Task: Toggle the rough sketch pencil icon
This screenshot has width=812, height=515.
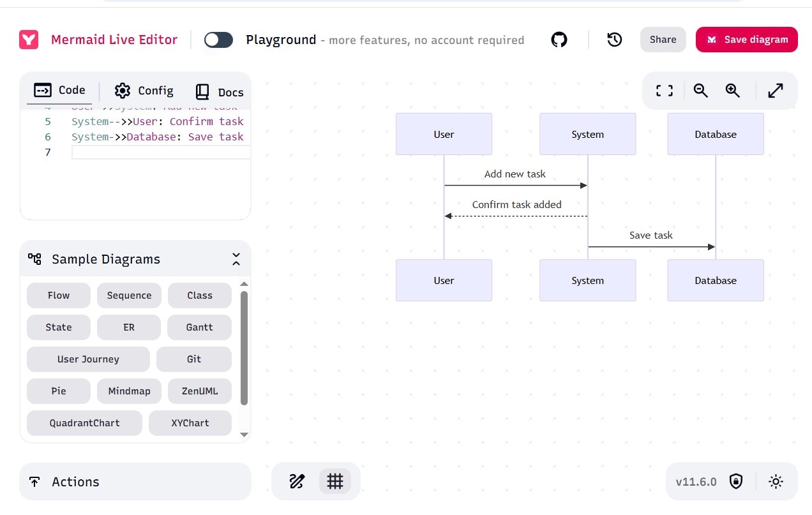Action: (x=297, y=481)
